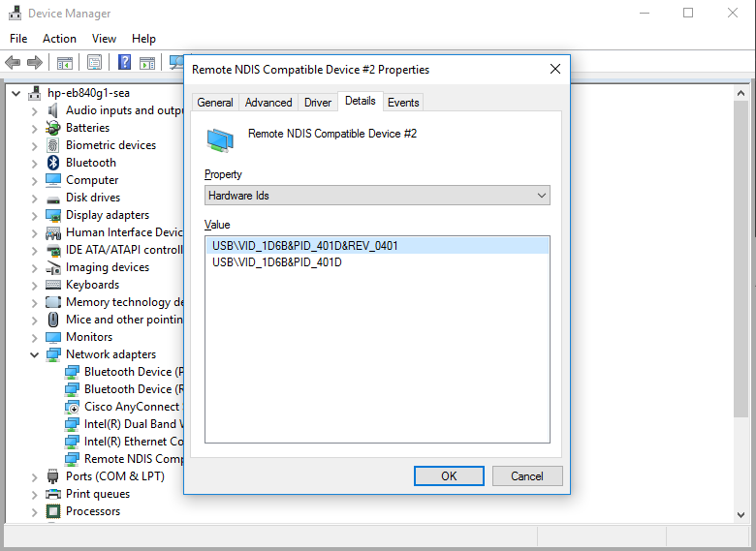The image size is (756, 551).
Task: Open the View menu
Action: click(x=104, y=39)
